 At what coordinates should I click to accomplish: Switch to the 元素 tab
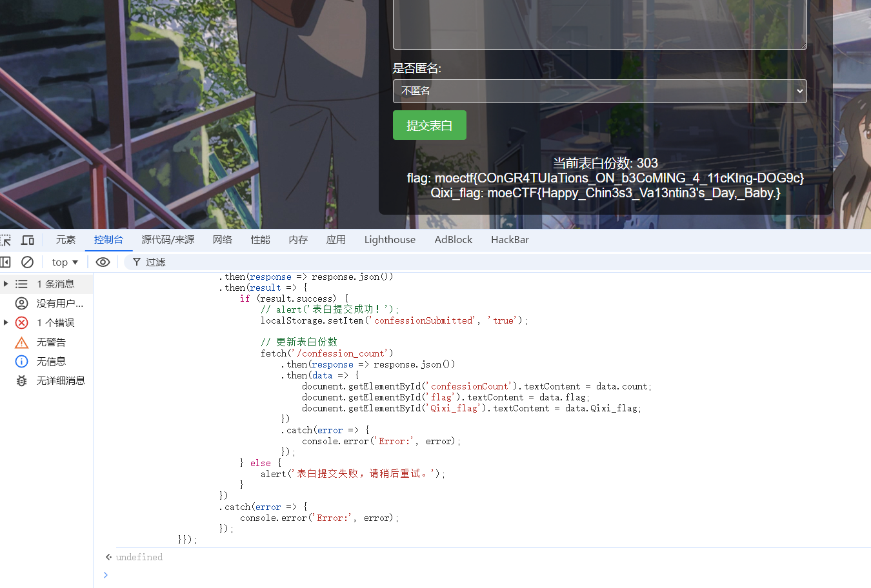pos(66,240)
